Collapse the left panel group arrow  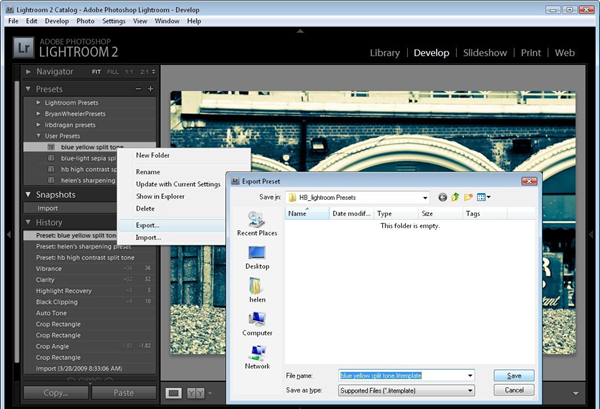8,235
